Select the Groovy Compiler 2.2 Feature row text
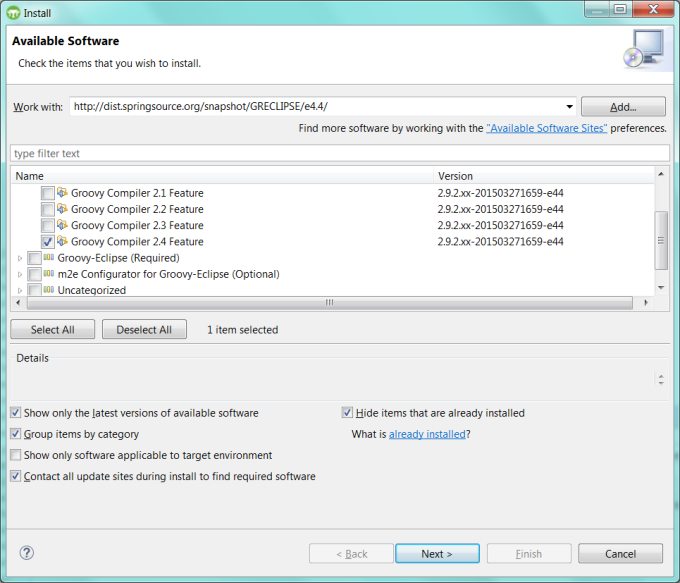Screen dimensions: 680x583 click(137, 209)
